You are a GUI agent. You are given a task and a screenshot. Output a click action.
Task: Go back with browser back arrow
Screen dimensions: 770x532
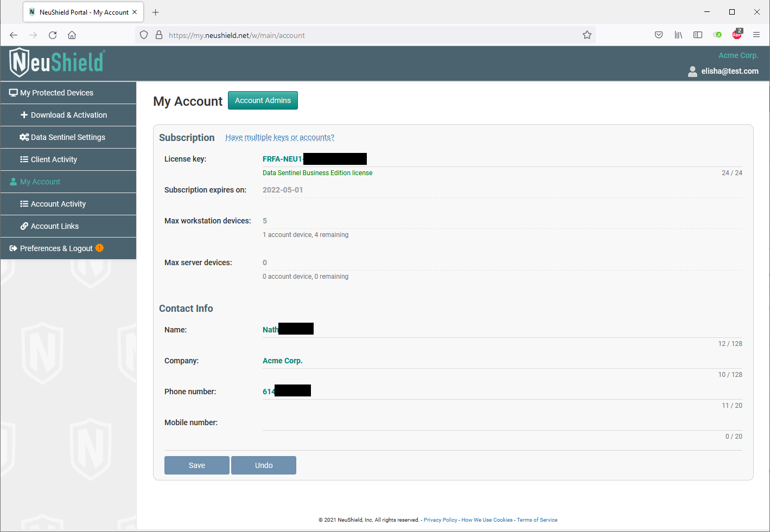[x=14, y=35]
